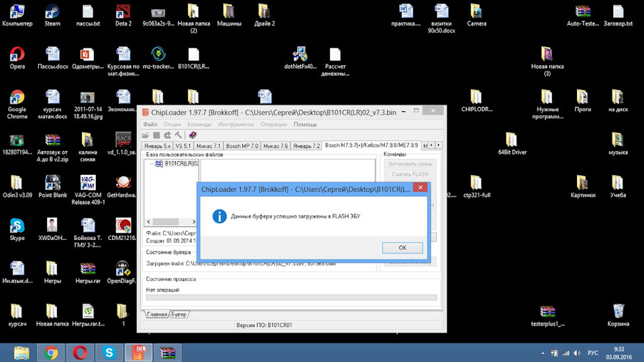Select the testerplus1 archive desktop icon

point(547,315)
